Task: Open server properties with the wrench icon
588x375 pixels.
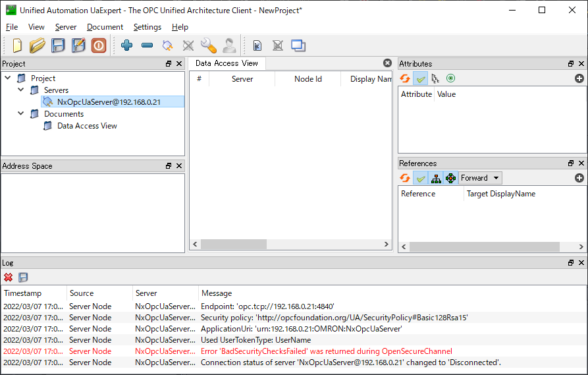Action: 209,45
